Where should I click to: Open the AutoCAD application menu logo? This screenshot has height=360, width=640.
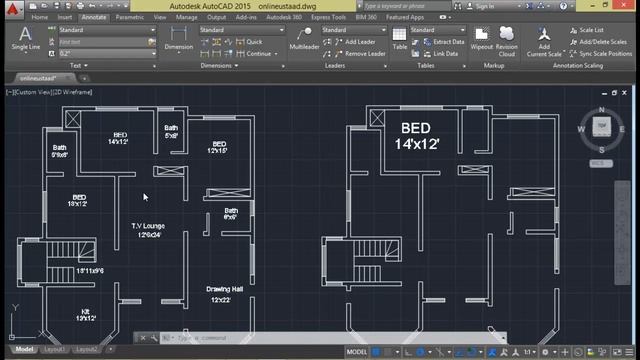point(13,9)
